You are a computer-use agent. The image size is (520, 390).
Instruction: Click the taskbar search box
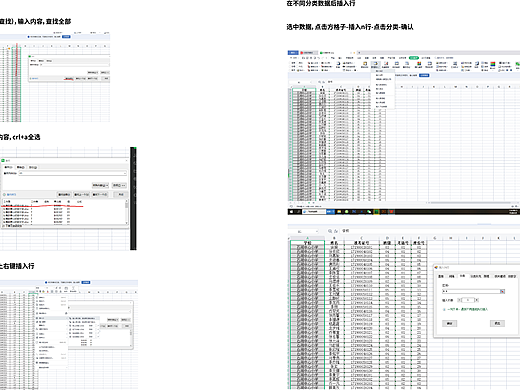314,212
